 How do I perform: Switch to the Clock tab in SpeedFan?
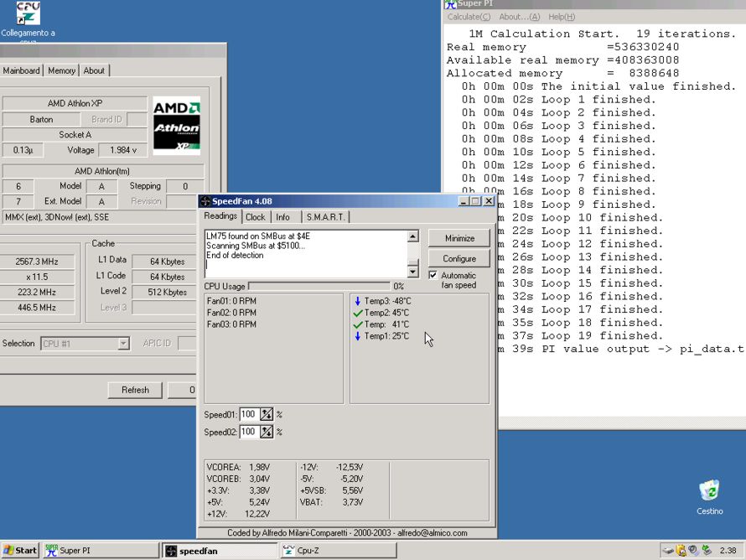pos(256,217)
